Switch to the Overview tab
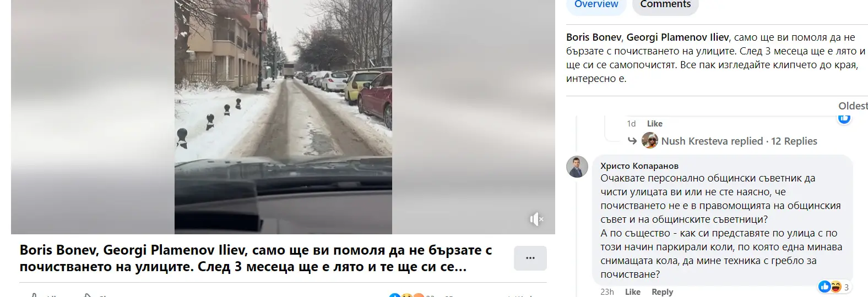 click(596, 4)
